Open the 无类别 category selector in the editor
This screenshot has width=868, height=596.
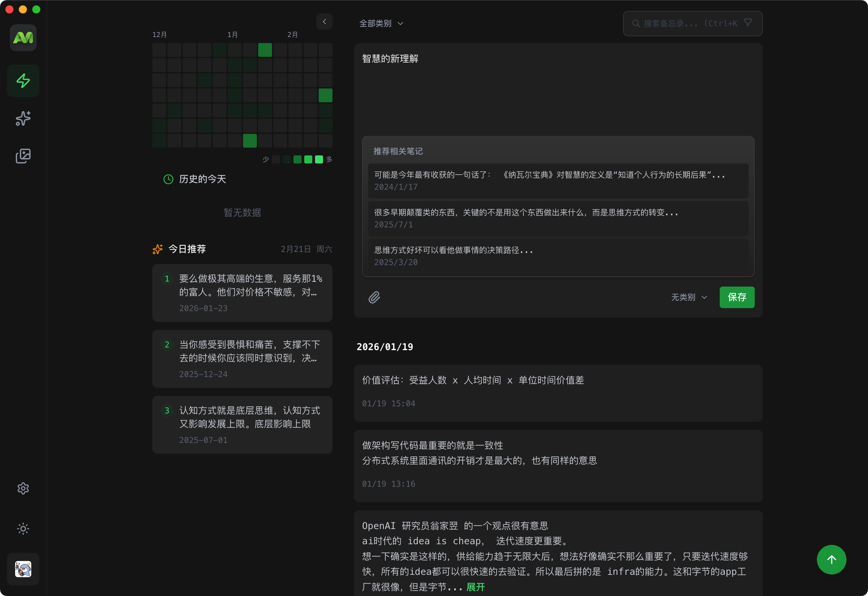point(688,297)
